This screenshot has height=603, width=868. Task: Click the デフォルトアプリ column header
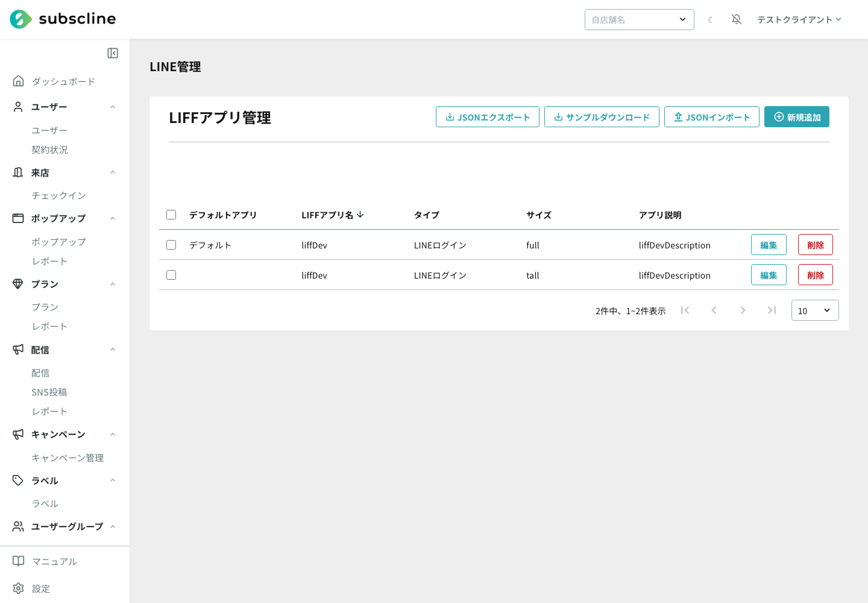pos(223,215)
